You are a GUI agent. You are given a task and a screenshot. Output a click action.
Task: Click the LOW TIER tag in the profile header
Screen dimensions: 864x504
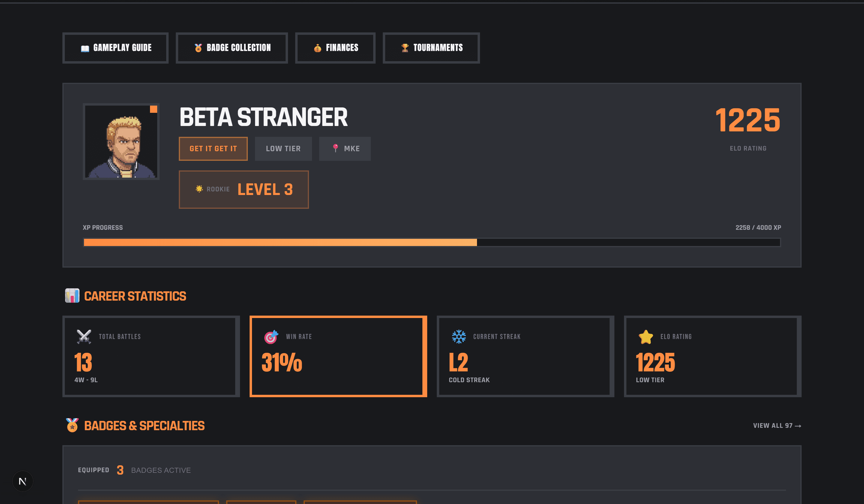pyautogui.click(x=283, y=148)
